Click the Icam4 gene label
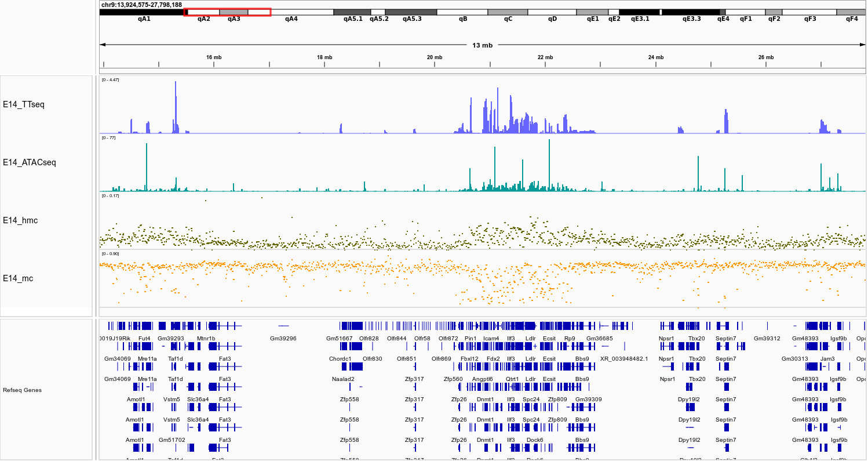The width and height of the screenshot is (868, 461). tap(491, 338)
